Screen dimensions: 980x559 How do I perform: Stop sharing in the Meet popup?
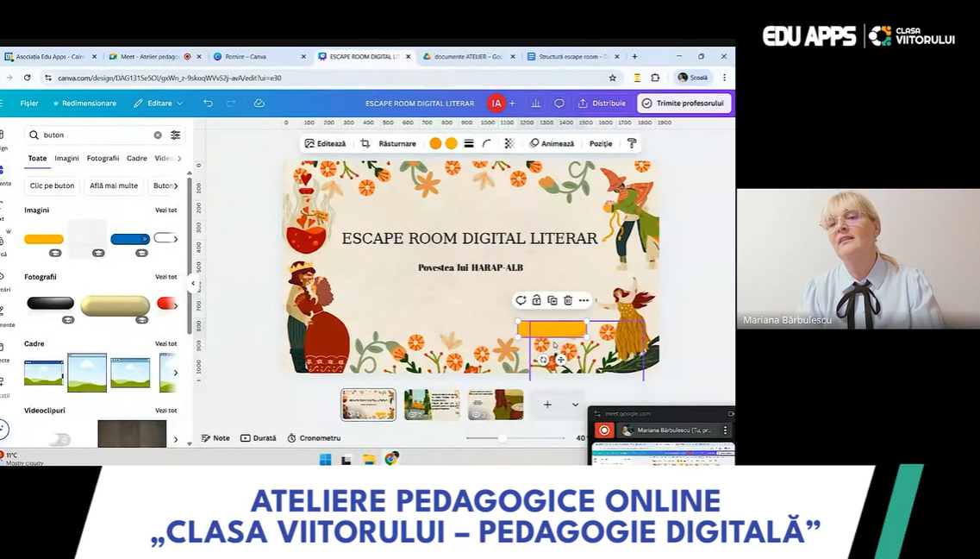[603, 430]
